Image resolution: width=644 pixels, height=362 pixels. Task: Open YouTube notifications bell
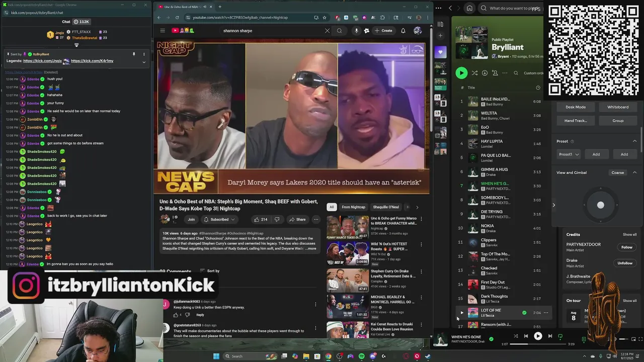click(403, 31)
